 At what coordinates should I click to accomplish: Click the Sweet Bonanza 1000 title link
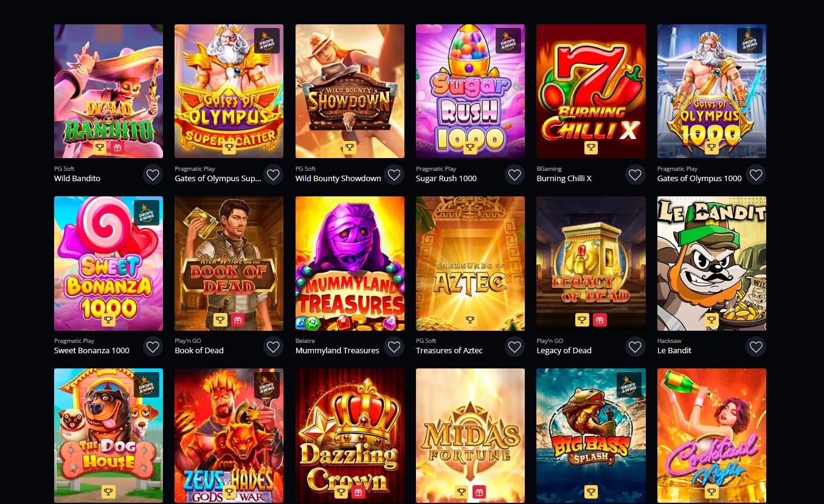[x=92, y=351]
